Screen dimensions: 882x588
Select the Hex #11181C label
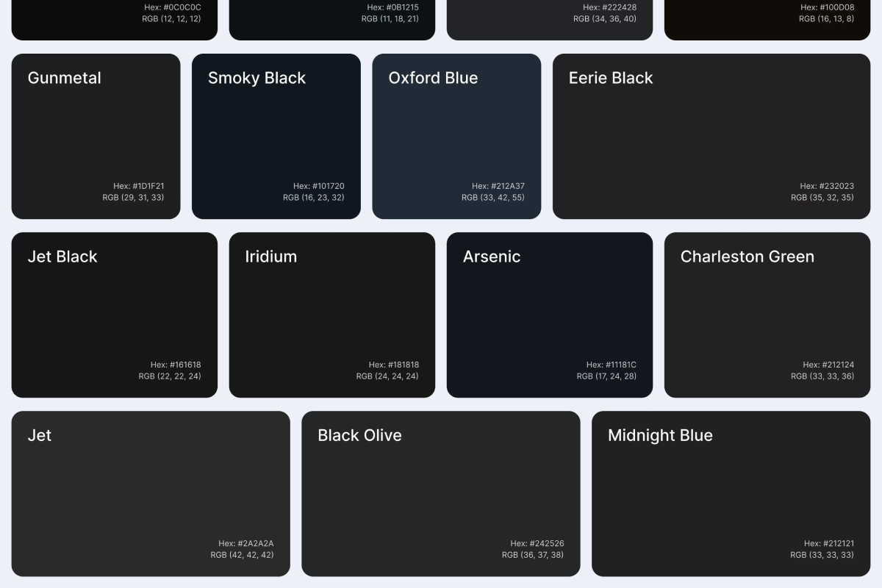click(x=611, y=365)
